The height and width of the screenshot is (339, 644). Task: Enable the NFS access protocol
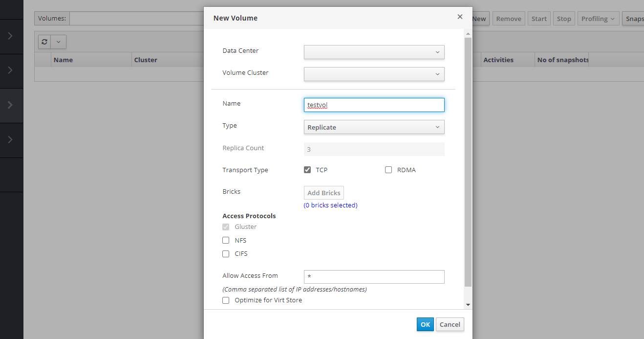226,240
